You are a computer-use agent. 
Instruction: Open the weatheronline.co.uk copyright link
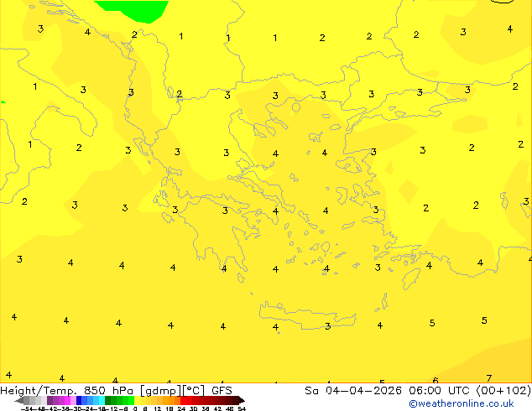pyautogui.click(x=461, y=403)
